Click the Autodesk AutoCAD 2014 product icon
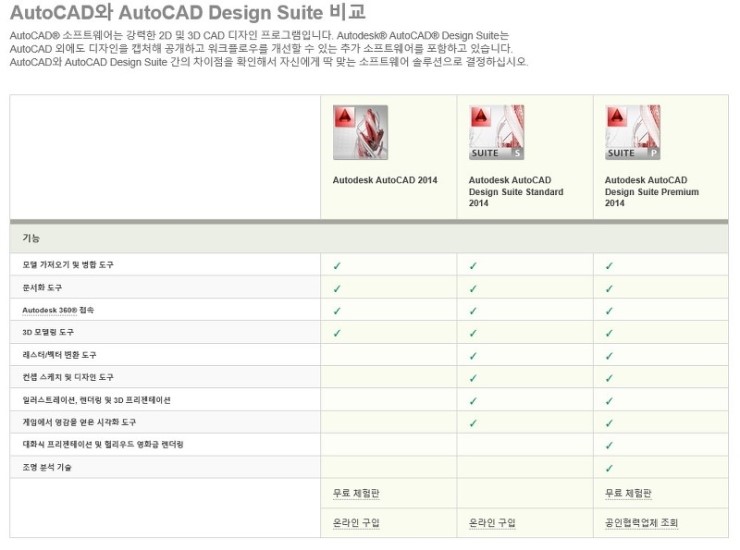Screen dimensions: 740x550 360,132
